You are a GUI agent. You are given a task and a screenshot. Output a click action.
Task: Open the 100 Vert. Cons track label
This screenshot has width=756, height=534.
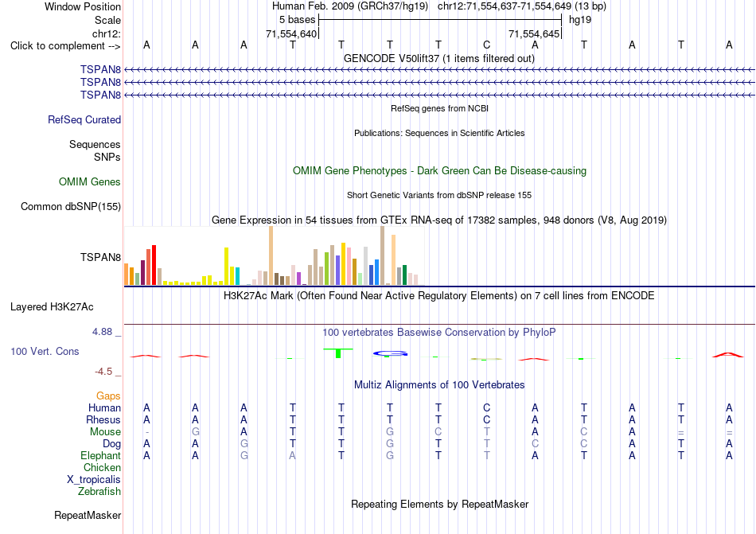(45, 351)
